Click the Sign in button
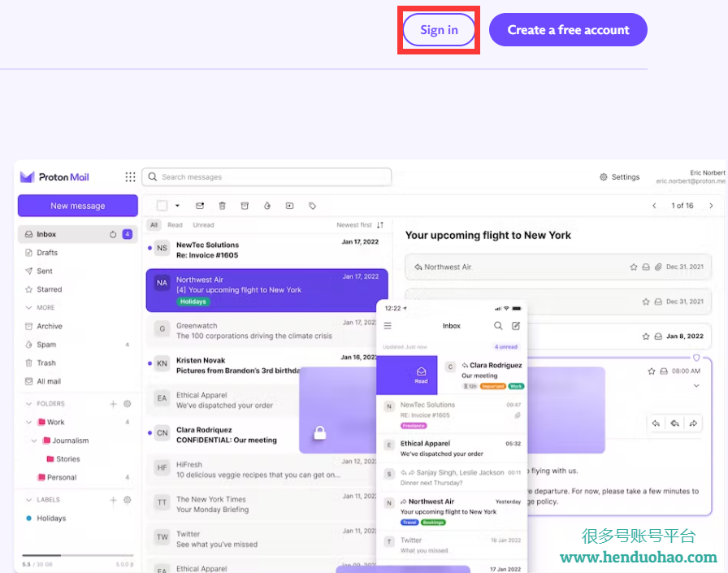 439,30
